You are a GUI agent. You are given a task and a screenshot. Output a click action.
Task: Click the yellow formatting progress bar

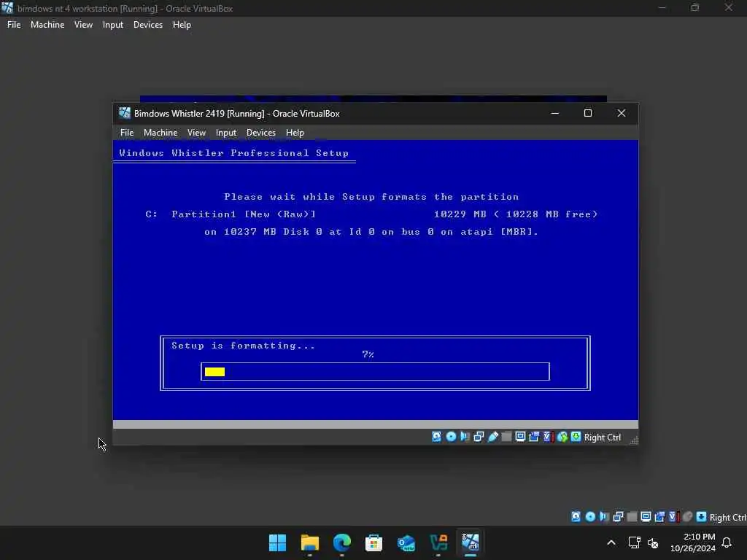pos(215,372)
